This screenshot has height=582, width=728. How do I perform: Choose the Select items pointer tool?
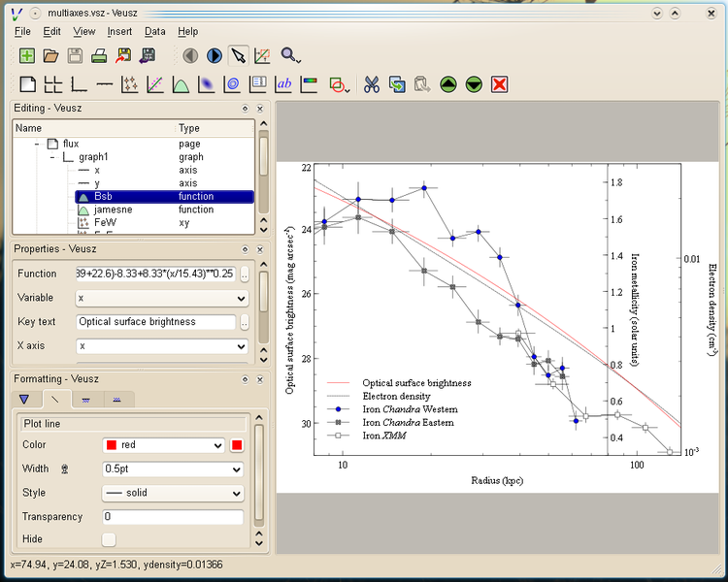coord(239,55)
